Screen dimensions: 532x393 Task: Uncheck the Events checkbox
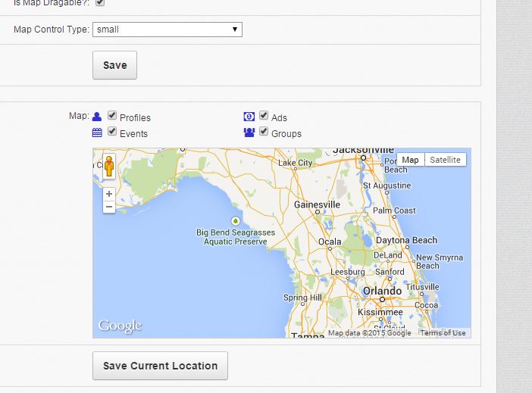(112, 132)
